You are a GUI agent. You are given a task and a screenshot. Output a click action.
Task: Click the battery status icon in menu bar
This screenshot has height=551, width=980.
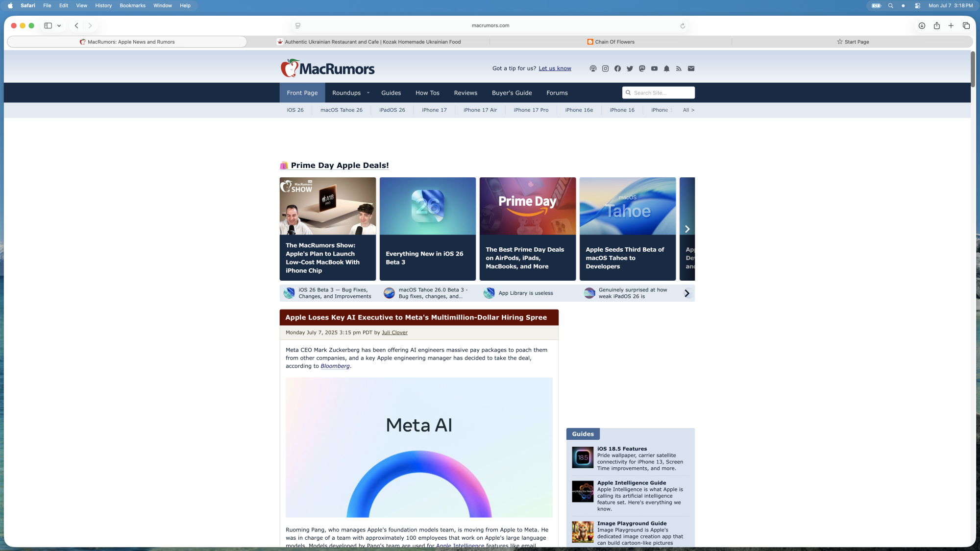pos(876,6)
